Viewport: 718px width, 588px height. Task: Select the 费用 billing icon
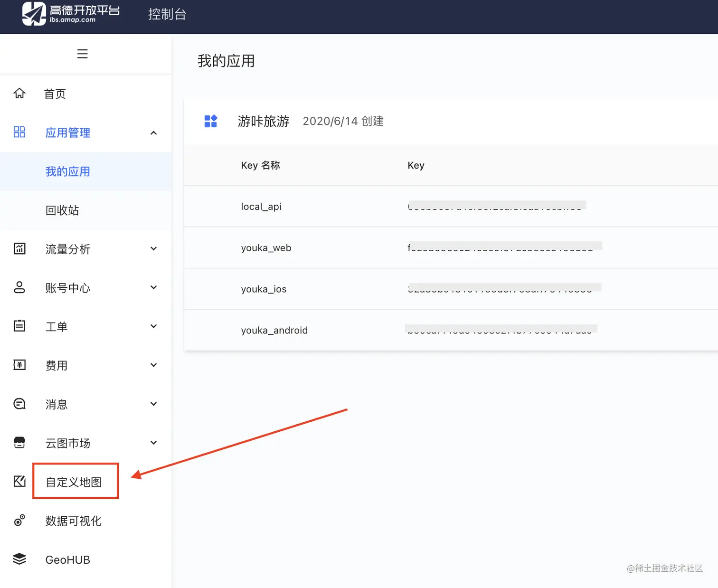pos(19,365)
